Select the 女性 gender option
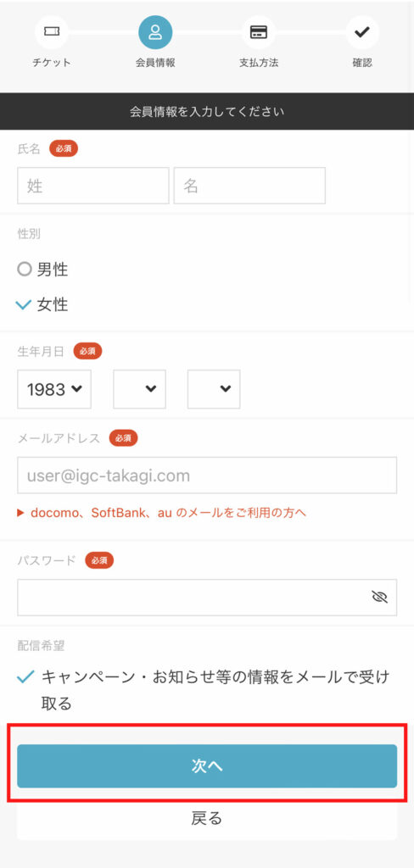 [42, 304]
